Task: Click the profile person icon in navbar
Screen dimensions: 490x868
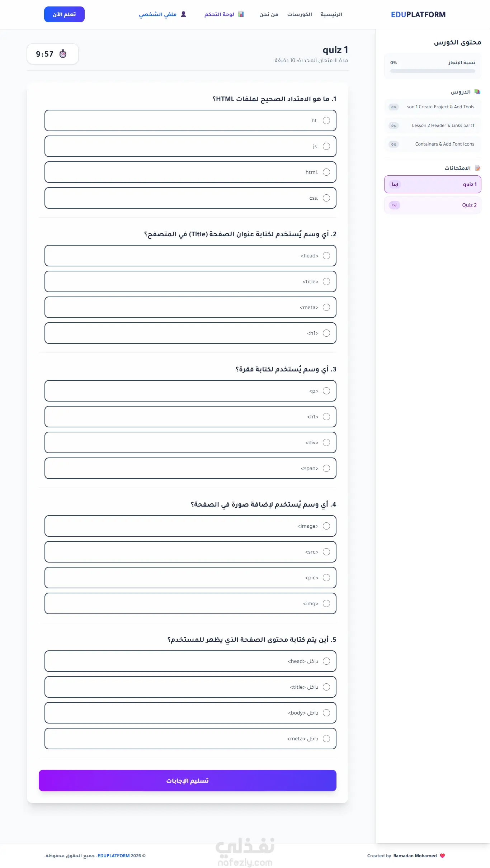Action: coord(183,14)
